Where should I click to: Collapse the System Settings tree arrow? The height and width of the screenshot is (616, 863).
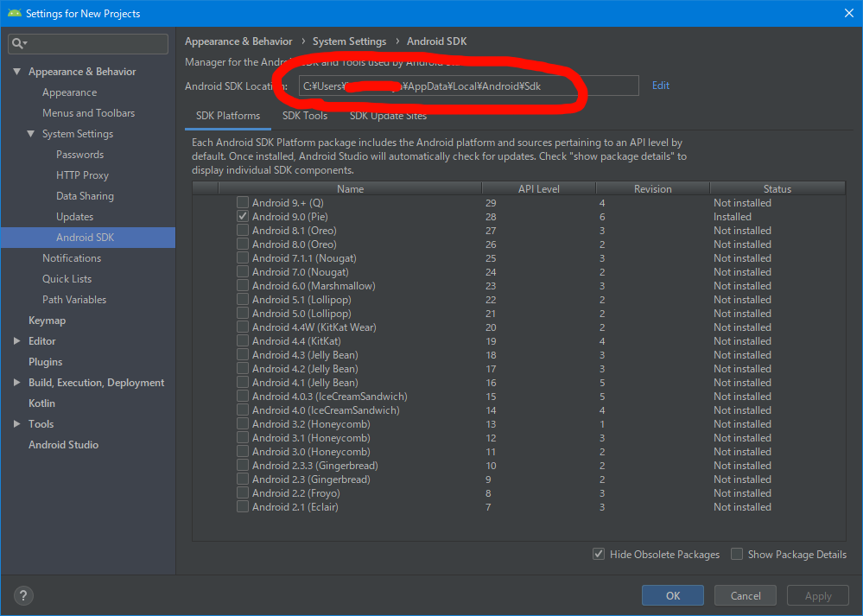[31, 134]
